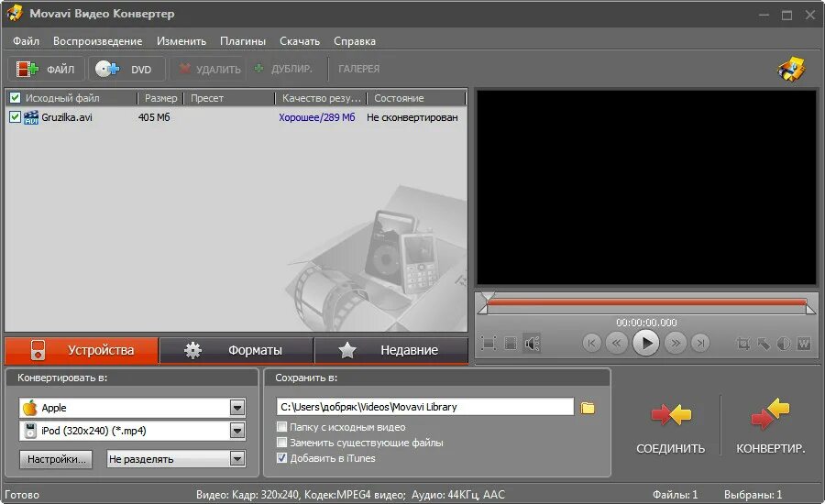Click the save path input field

coord(425,407)
